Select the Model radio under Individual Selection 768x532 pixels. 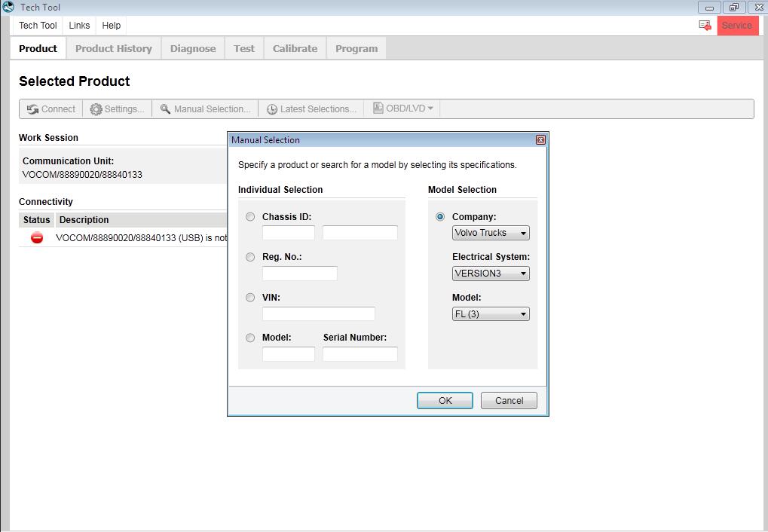coord(250,338)
